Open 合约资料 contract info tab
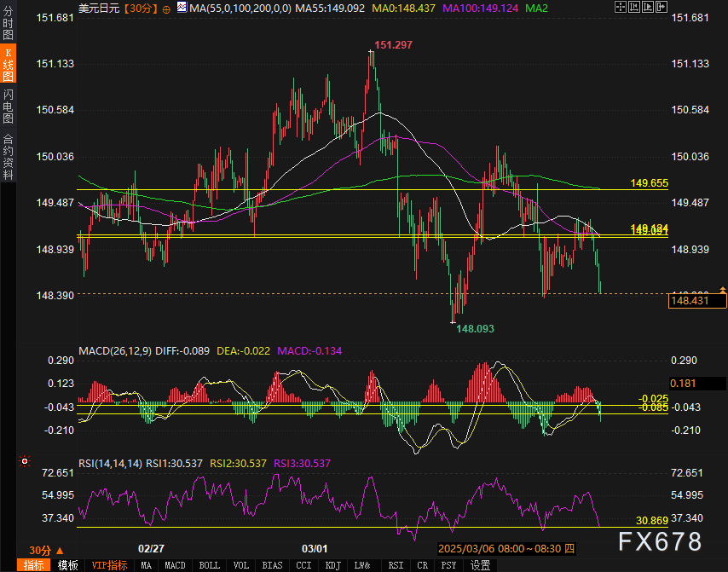728x572 pixels. click(9, 157)
